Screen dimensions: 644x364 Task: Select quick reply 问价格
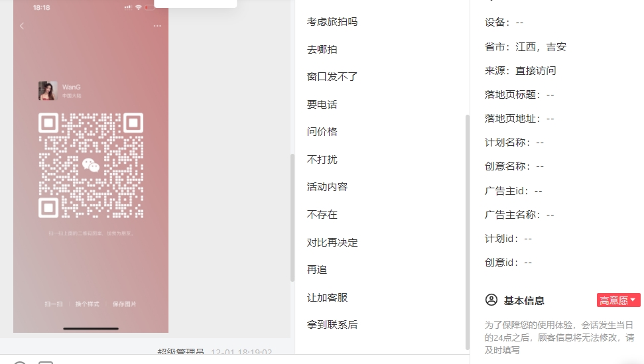pyautogui.click(x=322, y=132)
